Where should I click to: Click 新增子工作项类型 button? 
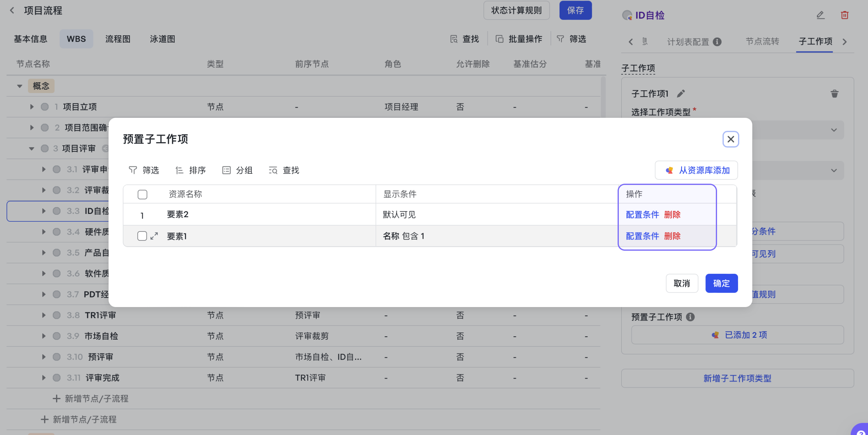pos(737,378)
